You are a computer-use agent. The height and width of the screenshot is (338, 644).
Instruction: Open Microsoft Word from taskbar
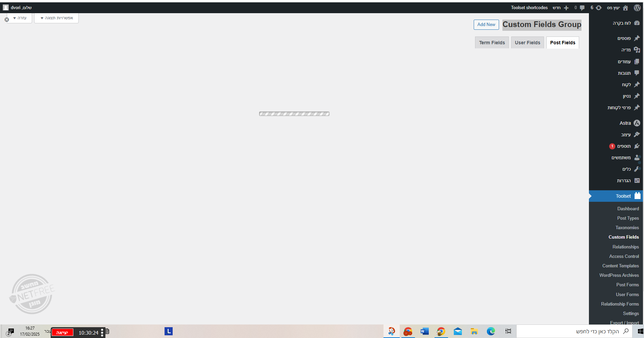pos(424,331)
